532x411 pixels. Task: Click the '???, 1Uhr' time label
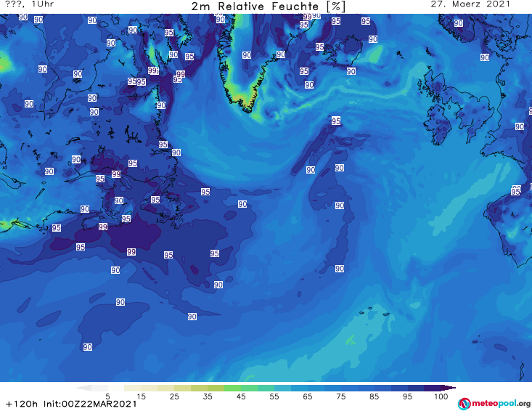click(x=29, y=4)
